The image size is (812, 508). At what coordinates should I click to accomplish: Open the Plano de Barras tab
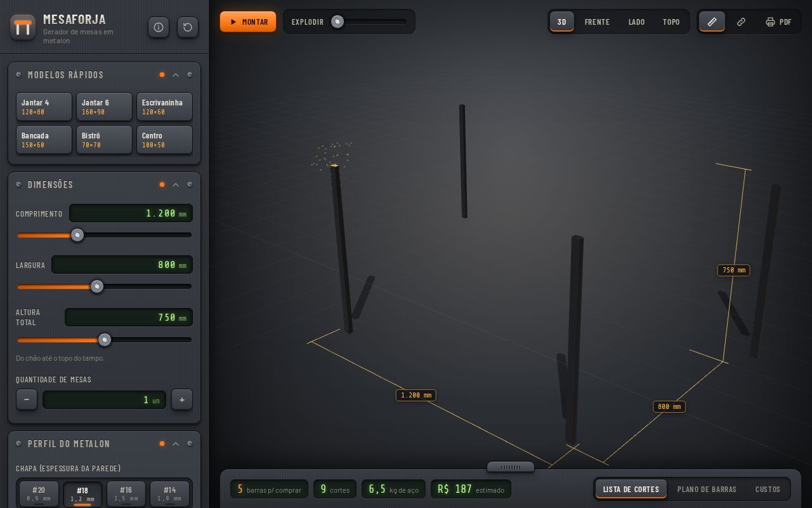pyautogui.click(x=707, y=489)
